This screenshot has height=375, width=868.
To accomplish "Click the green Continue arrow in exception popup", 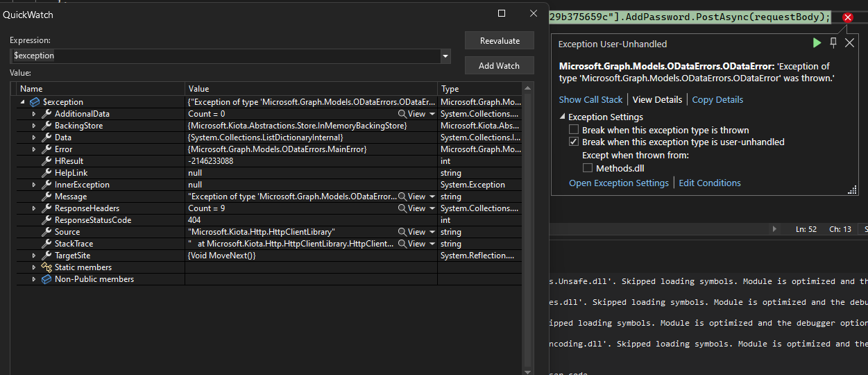I will coord(816,43).
